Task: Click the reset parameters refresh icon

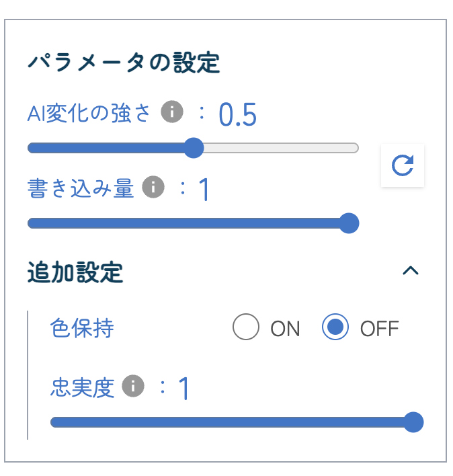Action: (403, 165)
